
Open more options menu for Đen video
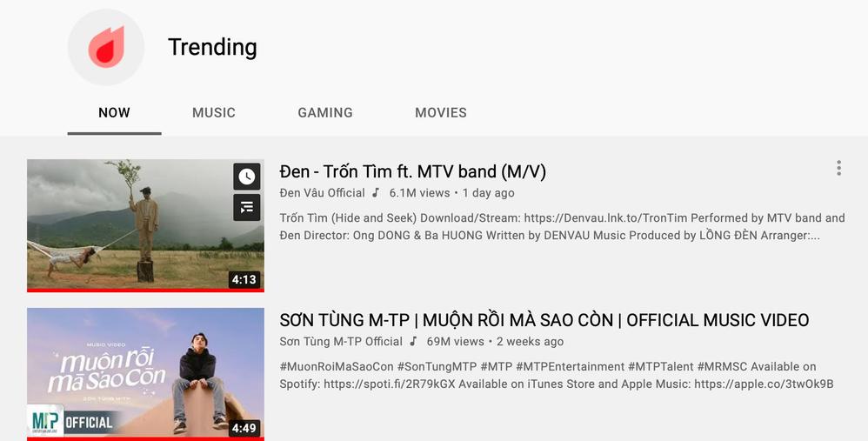coord(839,168)
